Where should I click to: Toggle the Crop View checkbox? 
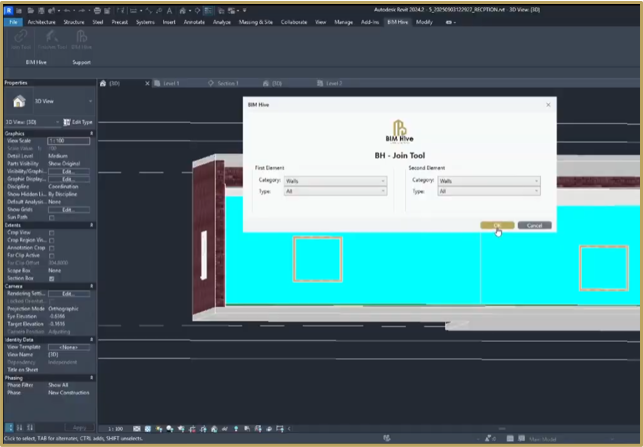(x=52, y=233)
